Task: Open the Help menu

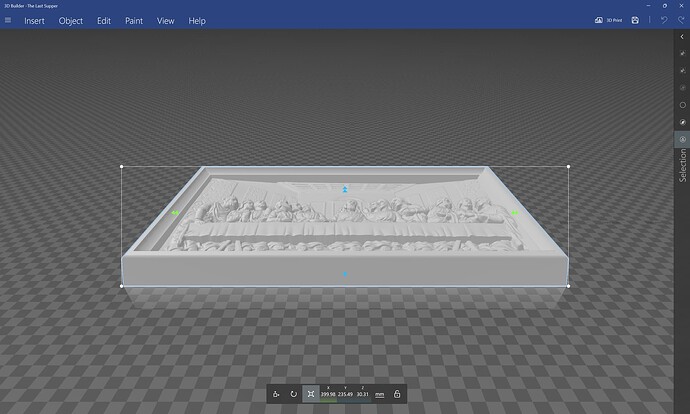Action: point(197,21)
